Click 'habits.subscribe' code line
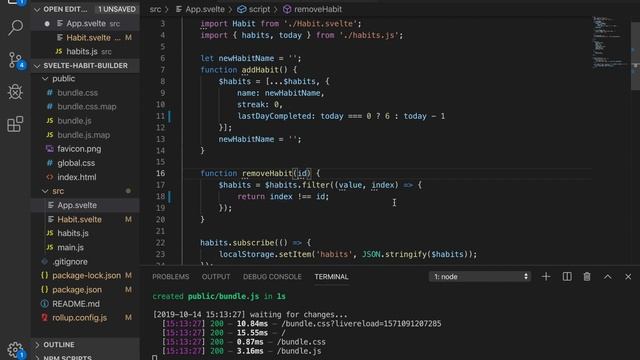Viewport: 640px width, 360px height. [x=256, y=243]
